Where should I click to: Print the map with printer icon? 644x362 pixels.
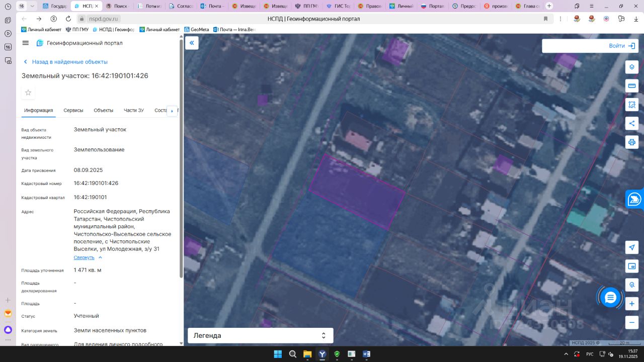[632, 142]
